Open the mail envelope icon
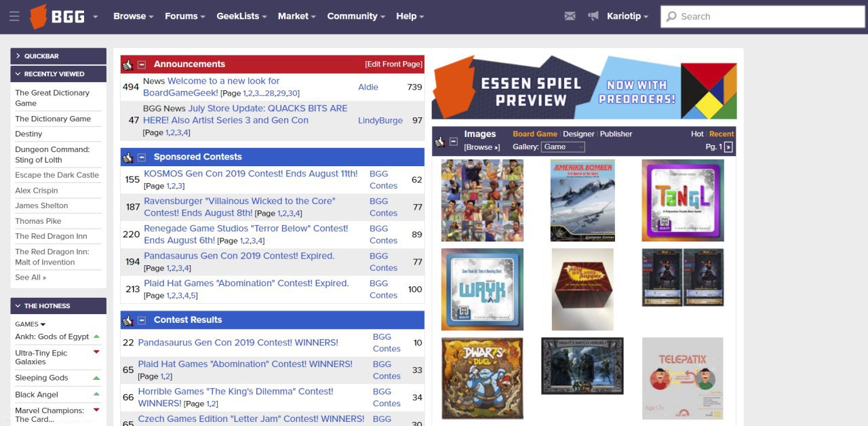This screenshot has width=868, height=426. (x=570, y=16)
